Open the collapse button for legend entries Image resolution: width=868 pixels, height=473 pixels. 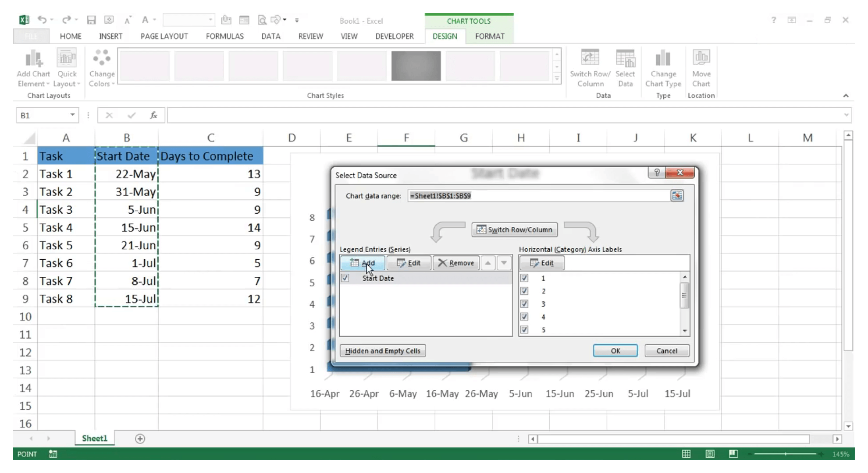pyautogui.click(x=503, y=263)
